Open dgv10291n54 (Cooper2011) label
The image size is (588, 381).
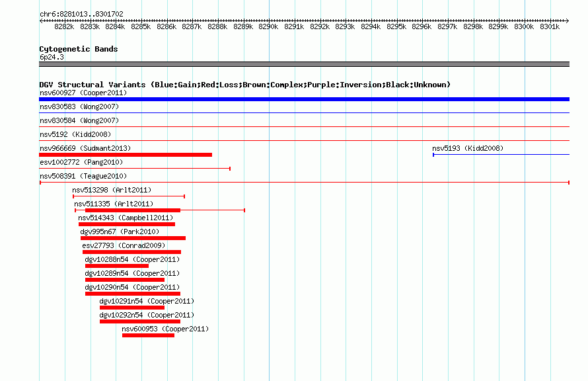coord(147,301)
